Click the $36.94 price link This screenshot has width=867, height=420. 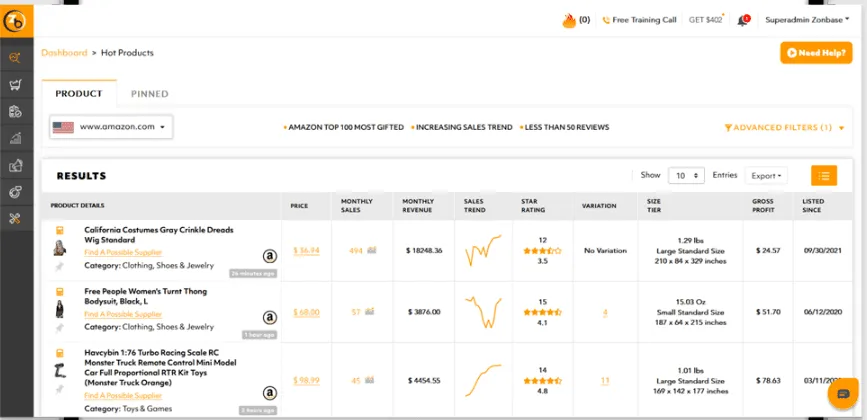[x=306, y=250]
